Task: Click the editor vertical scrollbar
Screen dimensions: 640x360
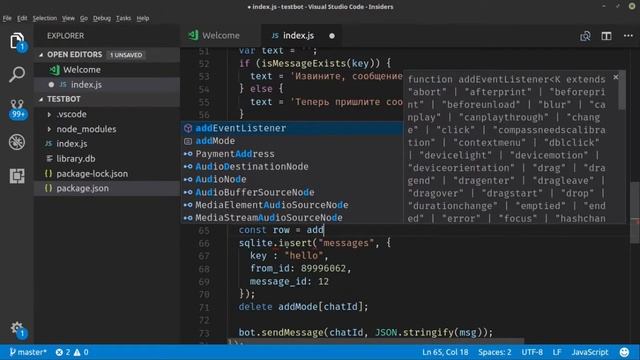Action: 635,212
